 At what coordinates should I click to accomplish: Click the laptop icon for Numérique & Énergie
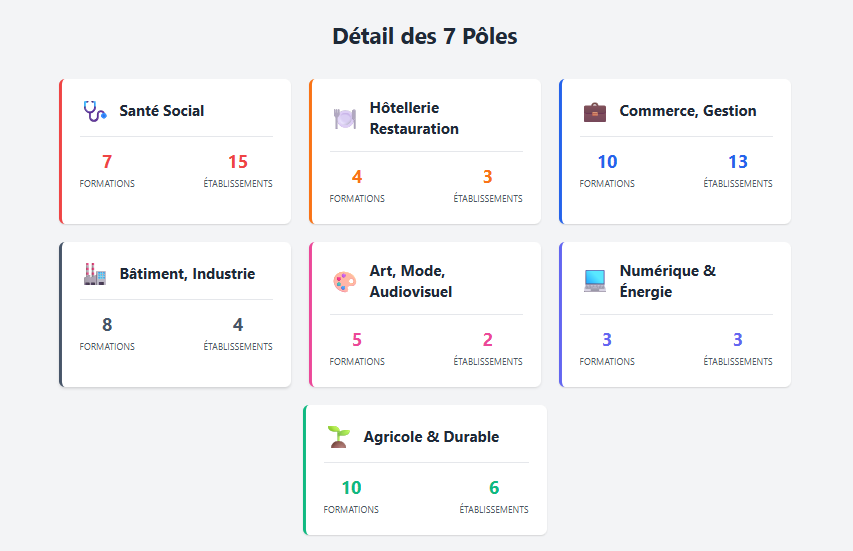594,281
